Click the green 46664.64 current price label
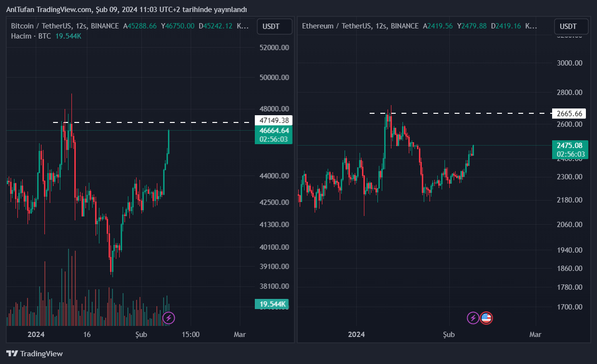The image size is (597, 364). pos(274,130)
